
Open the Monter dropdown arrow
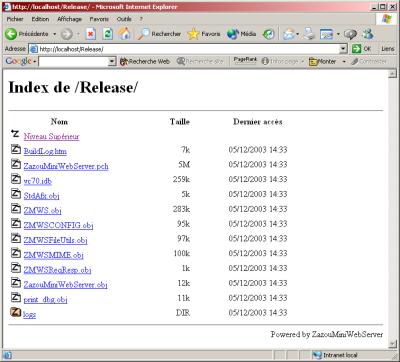(344, 62)
